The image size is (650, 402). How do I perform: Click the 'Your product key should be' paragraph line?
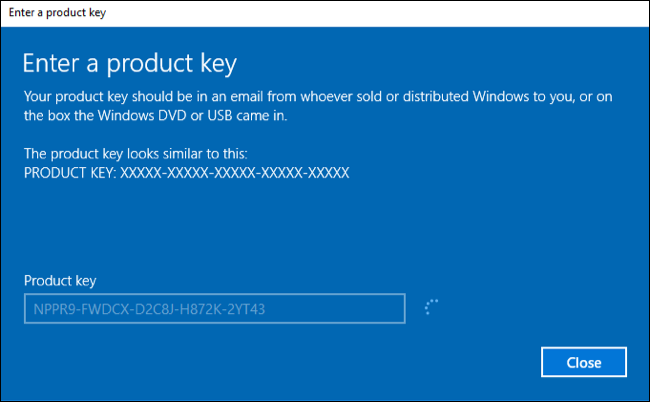click(318, 97)
